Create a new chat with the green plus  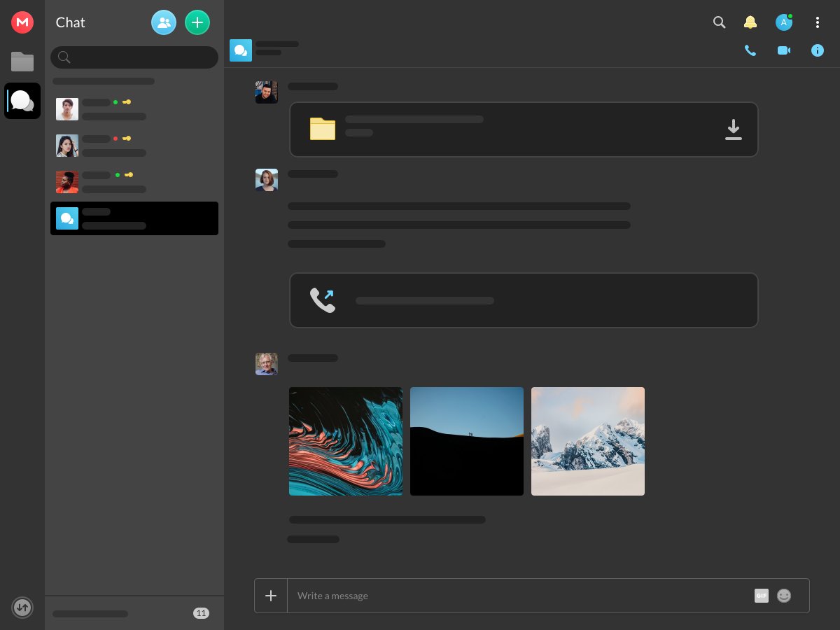tap(197, 22)
